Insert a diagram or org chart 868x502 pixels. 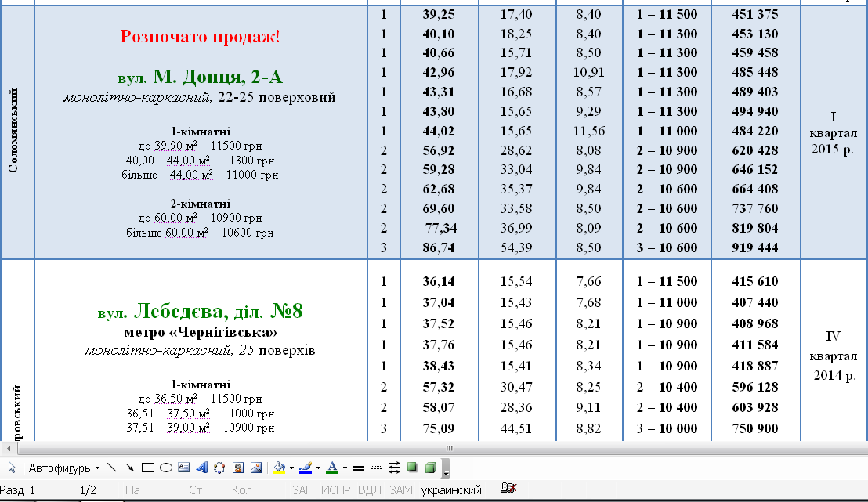[x=220, y=468]
